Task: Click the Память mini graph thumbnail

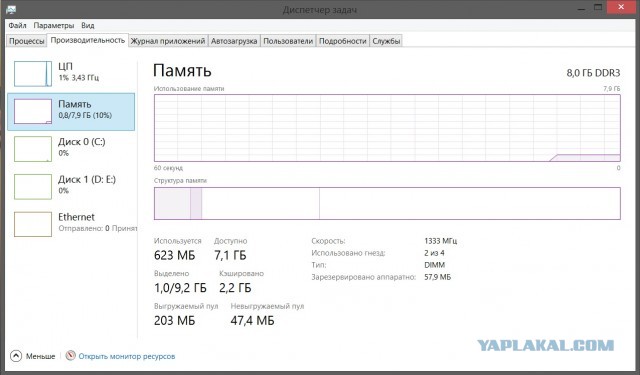Action: [x=33, y=111]
